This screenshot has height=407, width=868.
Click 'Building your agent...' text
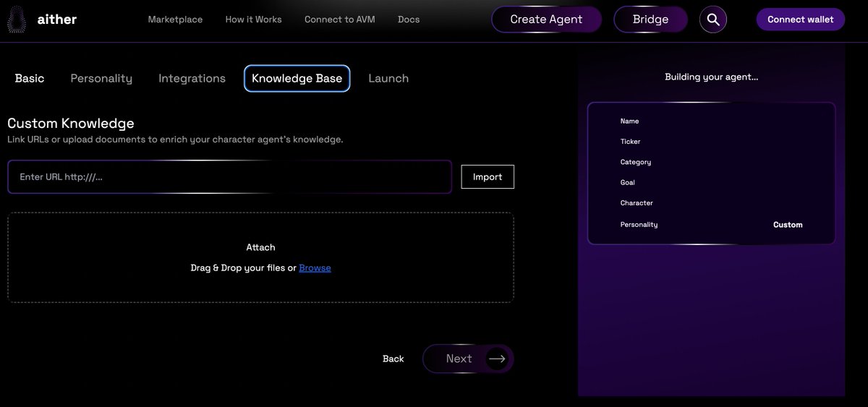coord(711,77)
